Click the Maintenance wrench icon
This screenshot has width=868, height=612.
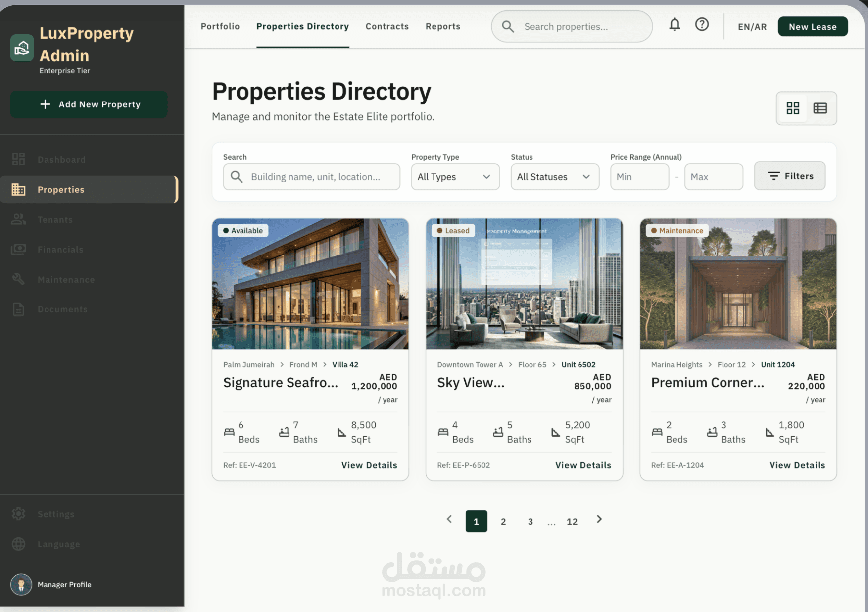[19, 279]
